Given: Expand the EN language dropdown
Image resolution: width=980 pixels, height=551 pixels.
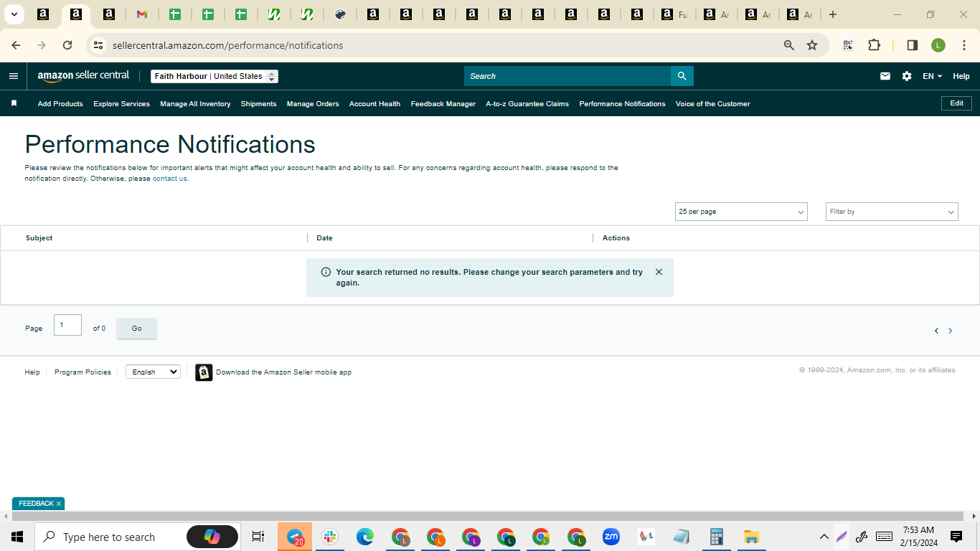Looking at the screenshot, I should click(x=932, y=76).
